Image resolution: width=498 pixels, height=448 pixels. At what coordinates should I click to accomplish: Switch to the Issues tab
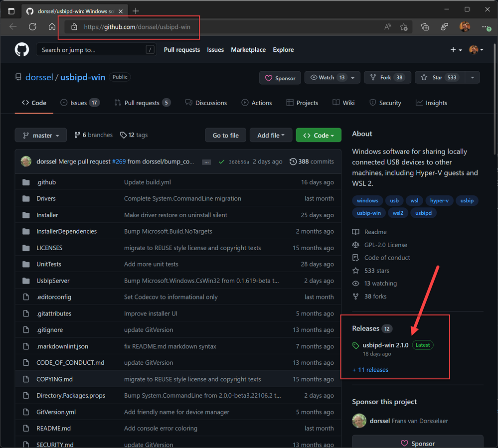pos(80,103)
